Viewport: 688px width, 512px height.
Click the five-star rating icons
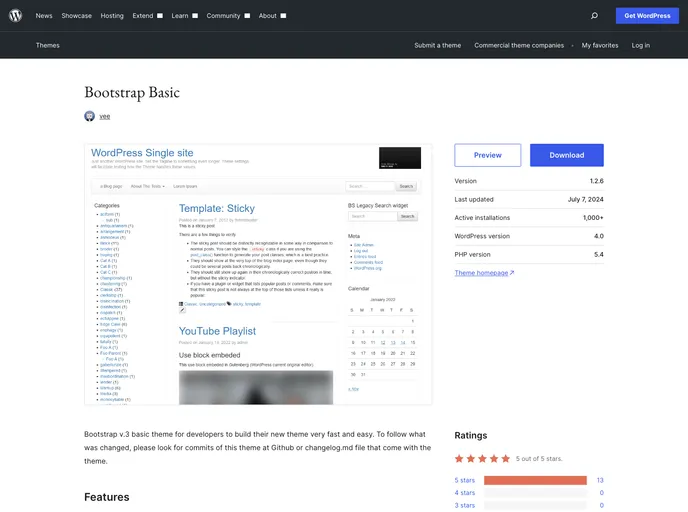(x=482, y=458)
